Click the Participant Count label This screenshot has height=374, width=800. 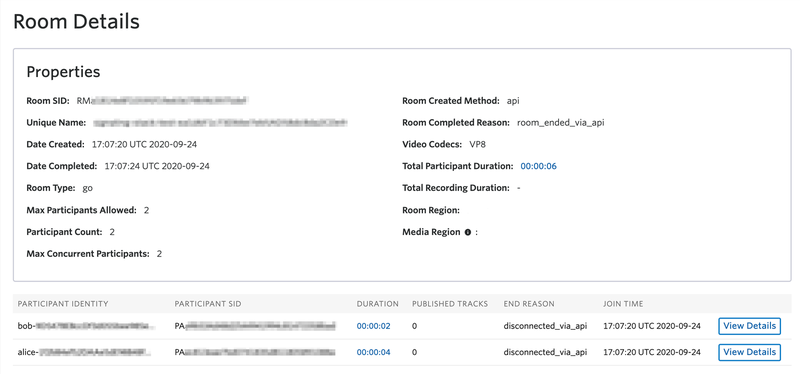[x=64, y=232]
